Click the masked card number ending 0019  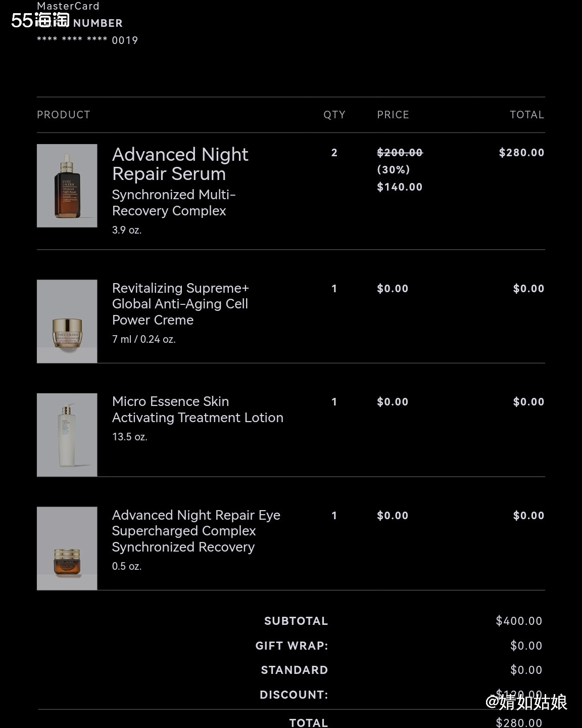[87, 40]
